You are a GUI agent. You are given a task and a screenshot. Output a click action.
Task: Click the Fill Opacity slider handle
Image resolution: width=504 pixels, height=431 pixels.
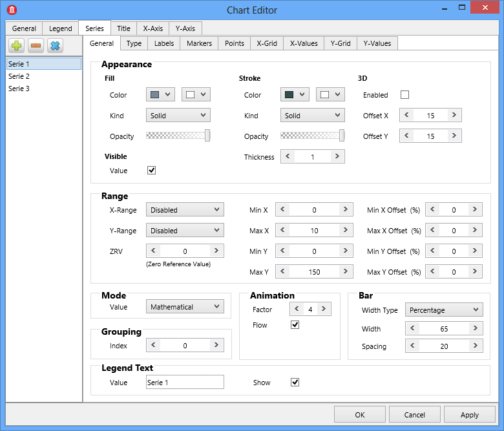click(x=207, y=135)
